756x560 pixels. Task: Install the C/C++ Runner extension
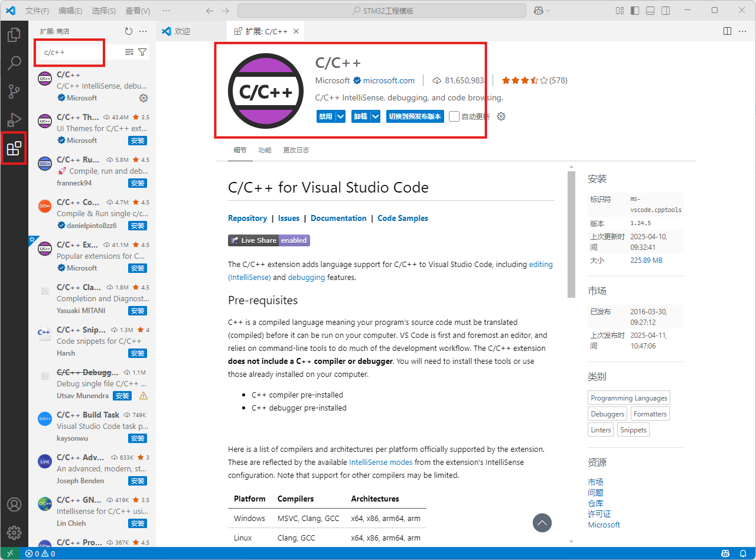pyautogui.click(x=138, y=183)
